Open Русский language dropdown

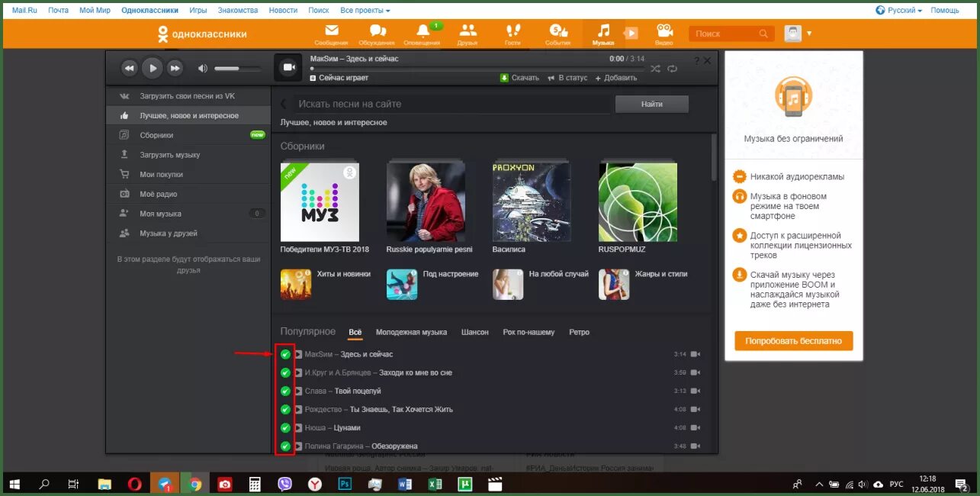tap(899, 11)
